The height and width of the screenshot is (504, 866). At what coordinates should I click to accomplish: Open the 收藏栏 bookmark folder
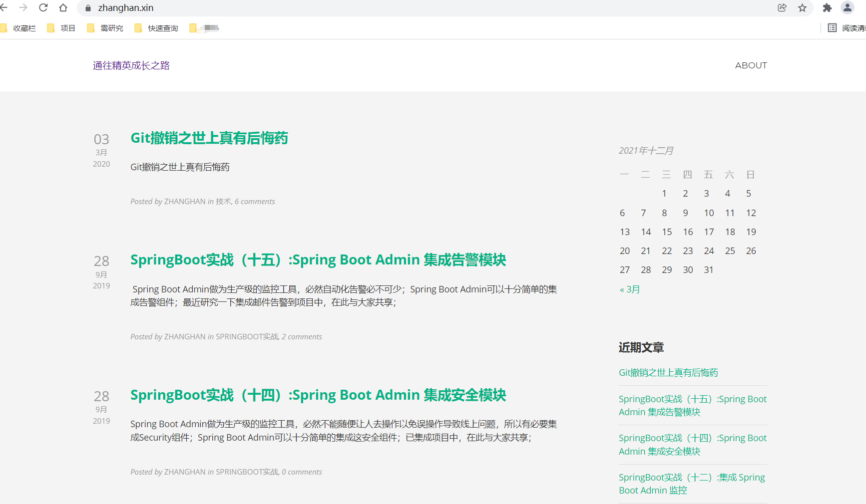(x=19, y=28)
